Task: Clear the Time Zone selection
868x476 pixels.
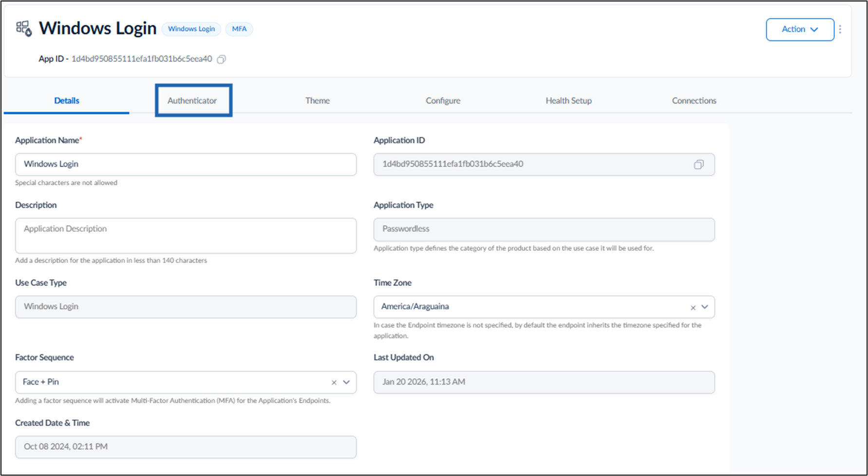Action: tap(693, 307)
